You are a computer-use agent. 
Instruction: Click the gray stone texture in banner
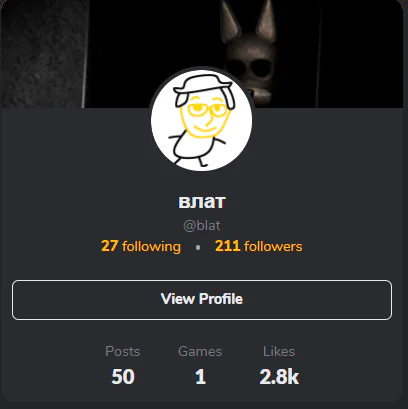pyautogui.click(x=42, y=53)
